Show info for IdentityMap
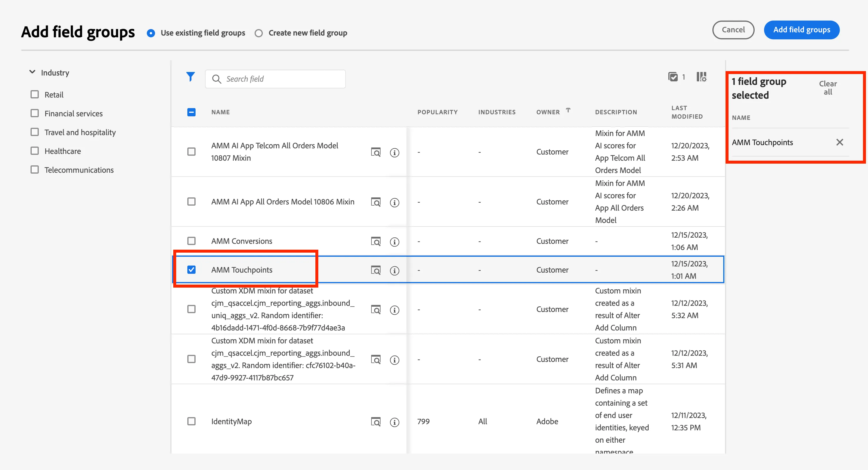 click(x=395, y=422)
